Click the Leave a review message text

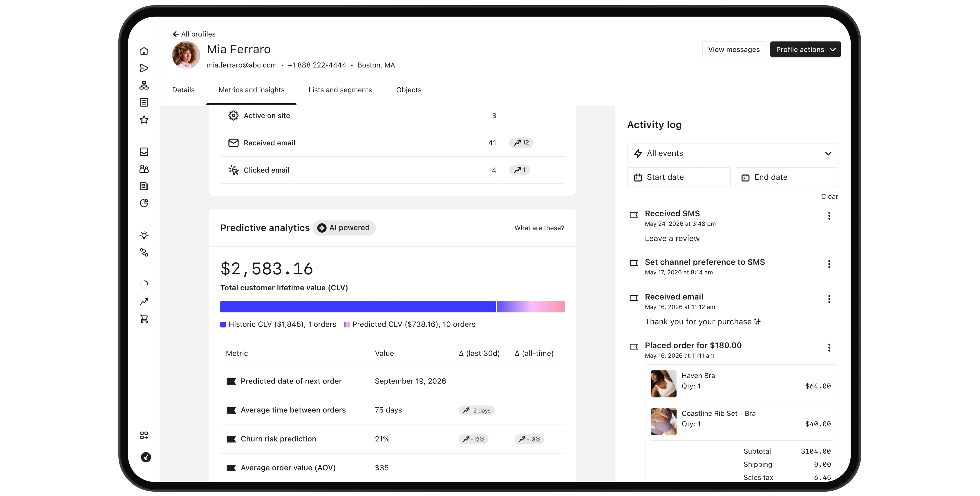coord(672,238)
